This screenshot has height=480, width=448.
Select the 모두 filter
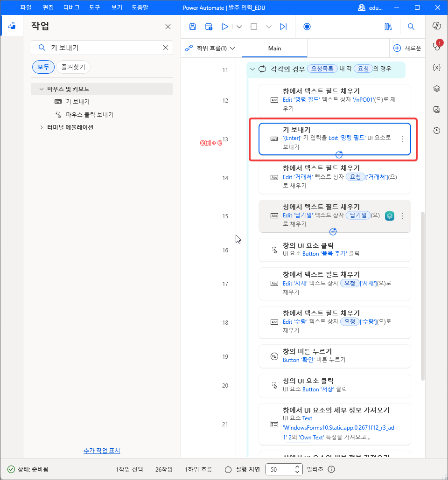pyautogui.click(x=43, y=67)
